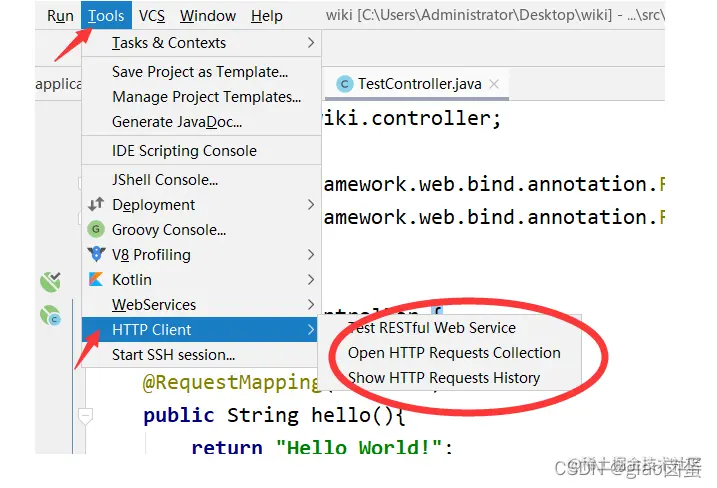Open Tasks & Contexts submenu
The width and height of the screenshot is (717, 488).
(x=201, y=43)
